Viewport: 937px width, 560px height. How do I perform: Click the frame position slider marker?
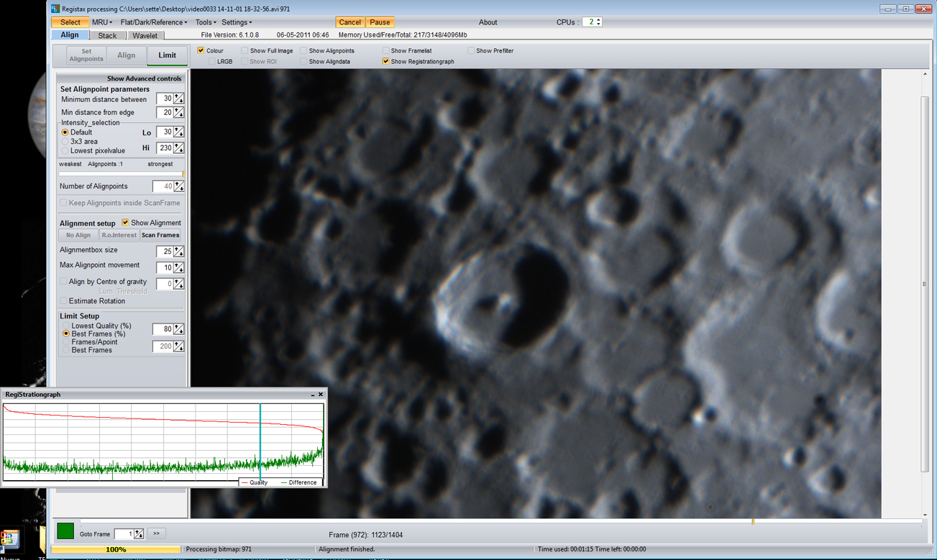coord(753,521)
